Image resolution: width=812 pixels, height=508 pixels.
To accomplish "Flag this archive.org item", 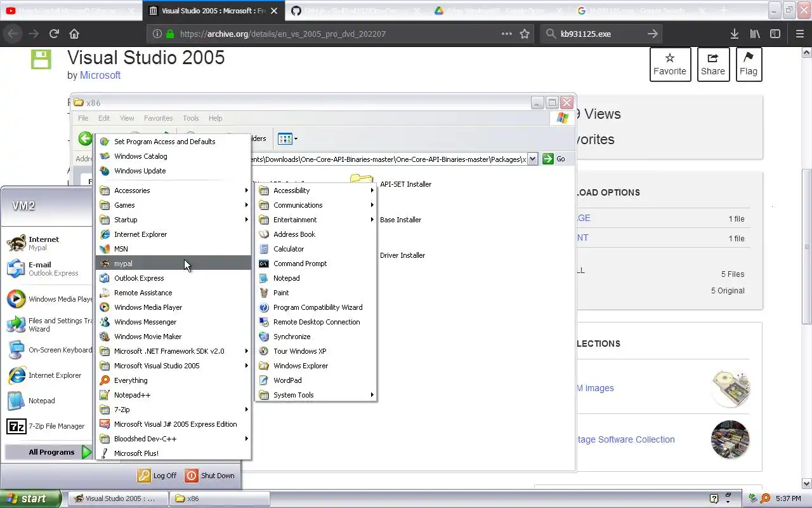I will click(748, 64).
